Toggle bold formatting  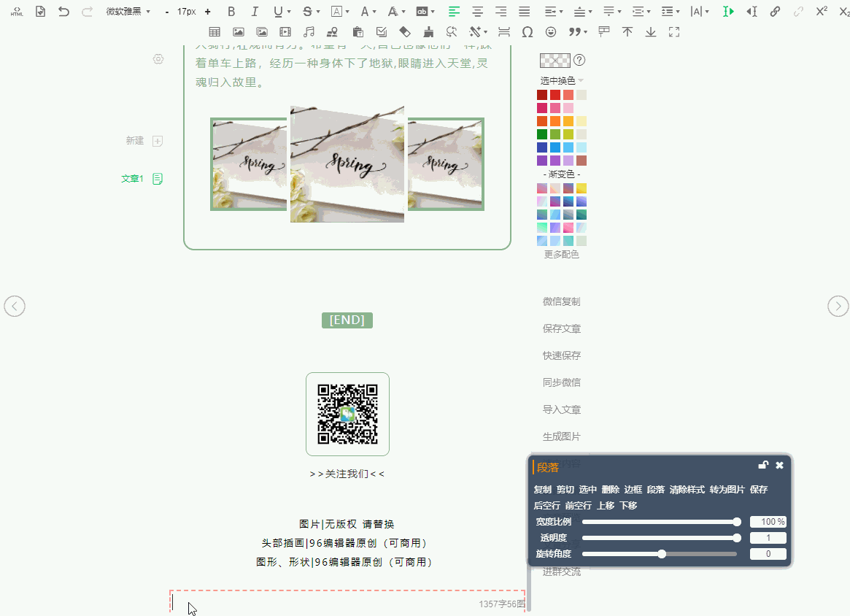click(231, 12)
